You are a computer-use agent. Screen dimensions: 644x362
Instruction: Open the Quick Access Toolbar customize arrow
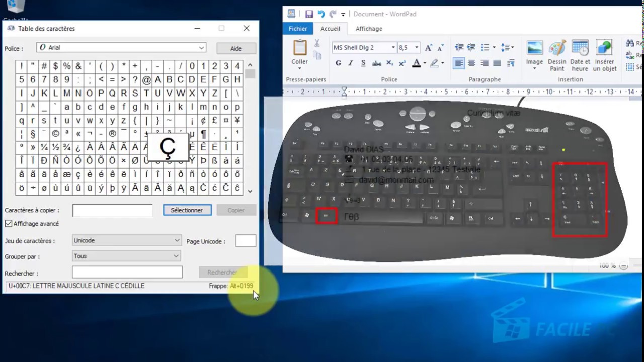tap(343, 15)
